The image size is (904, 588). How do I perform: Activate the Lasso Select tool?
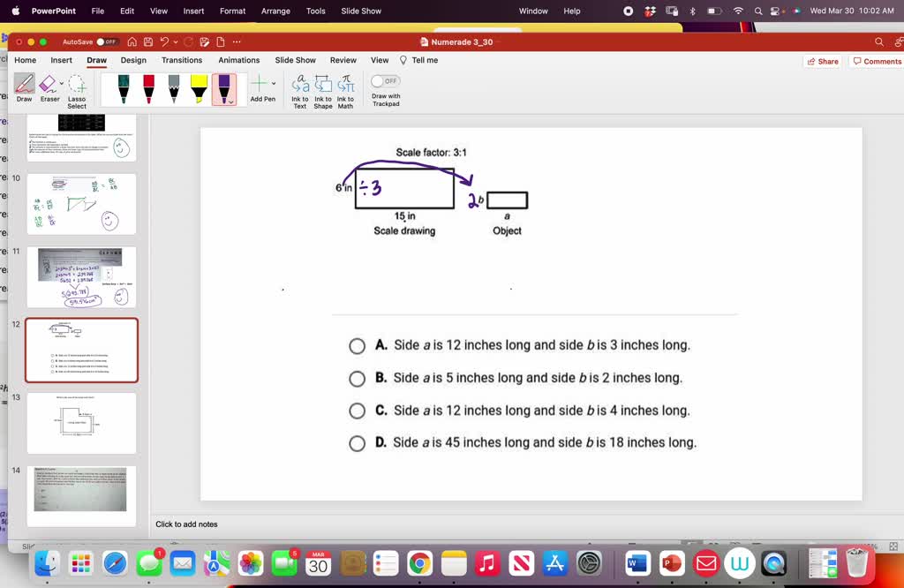pos(77,92)
